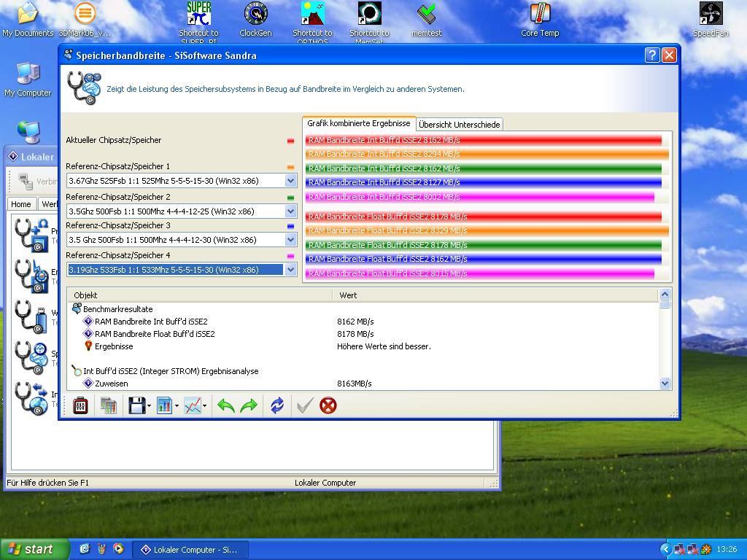The width and height of the screenshot is (747, 560).
Task: Select the Benchmarkresultate tree row
Action: [x=112, y=309]
